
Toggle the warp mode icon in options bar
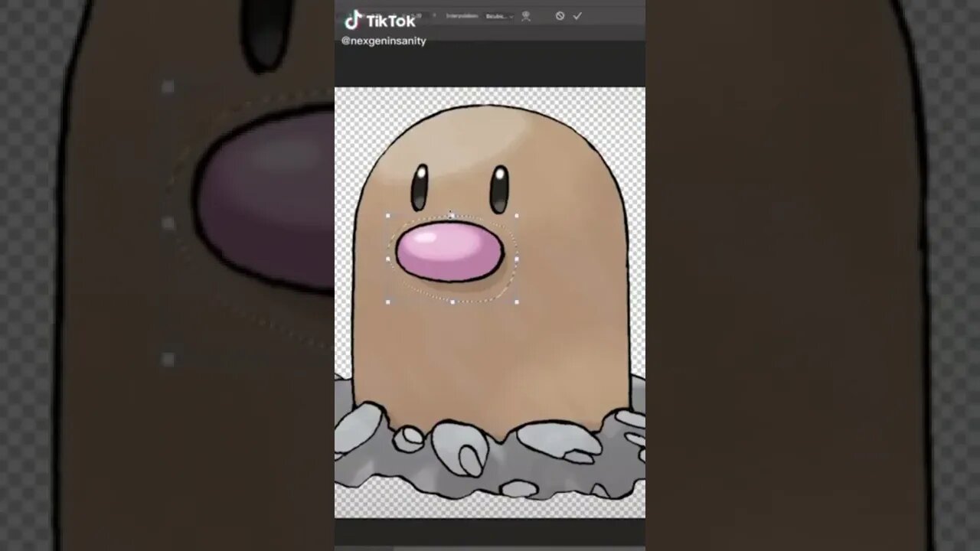pyautogui.click(x=526, y=16)
